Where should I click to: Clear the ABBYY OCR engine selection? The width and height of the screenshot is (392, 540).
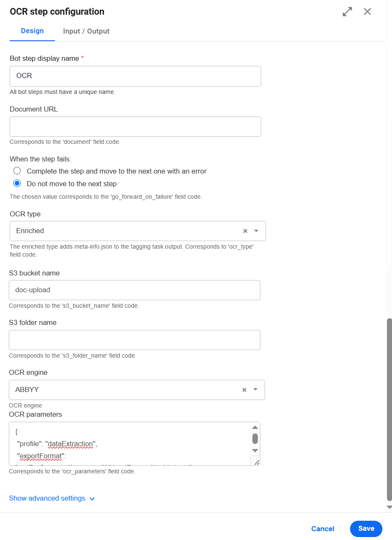tap(244, 390)
